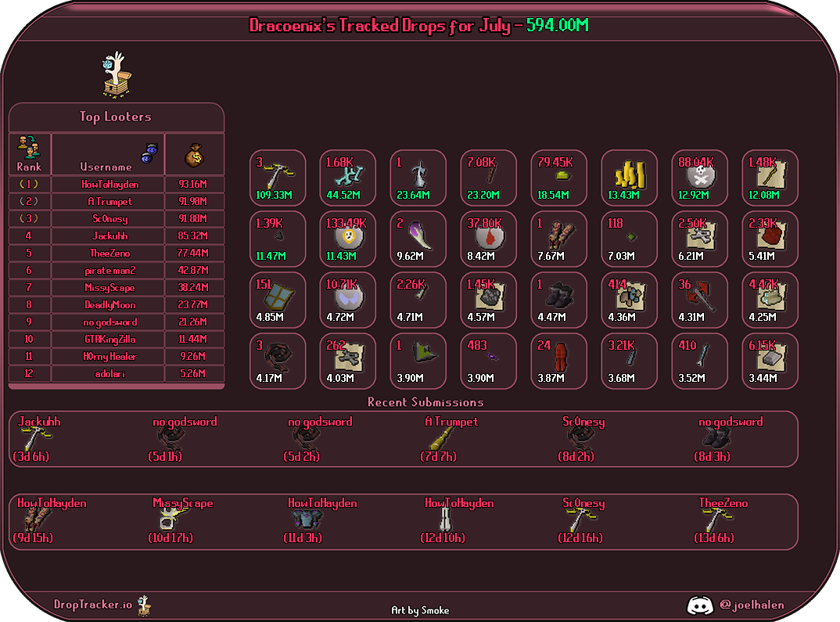Open the blood rune tile worth 8.42M
Image resolution: width=840 pixels, height=622 pixels.
point(489,239)
